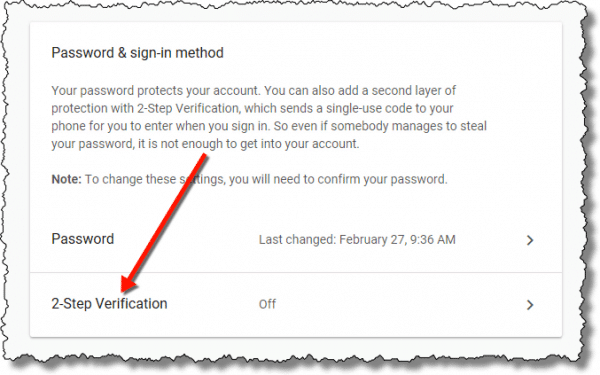
Task: Click the 'get into your account' phrase
Action: [x=299, y=144]
